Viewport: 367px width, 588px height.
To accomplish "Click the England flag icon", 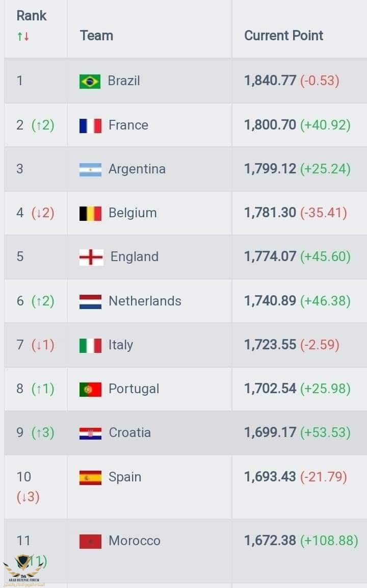I will (91, 257).
